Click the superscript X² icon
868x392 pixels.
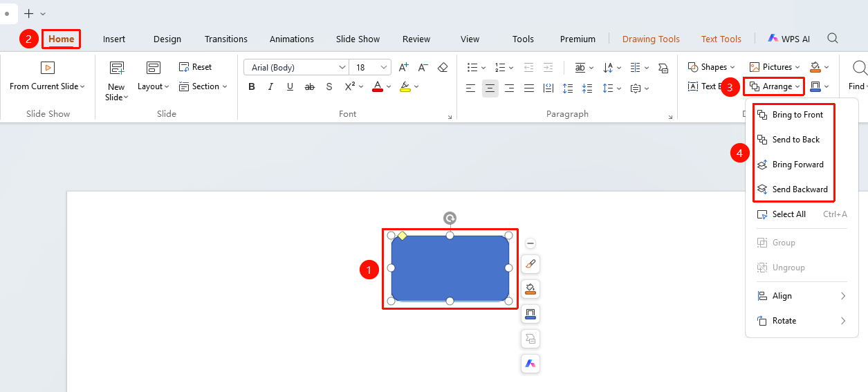[x=350, y=86]
